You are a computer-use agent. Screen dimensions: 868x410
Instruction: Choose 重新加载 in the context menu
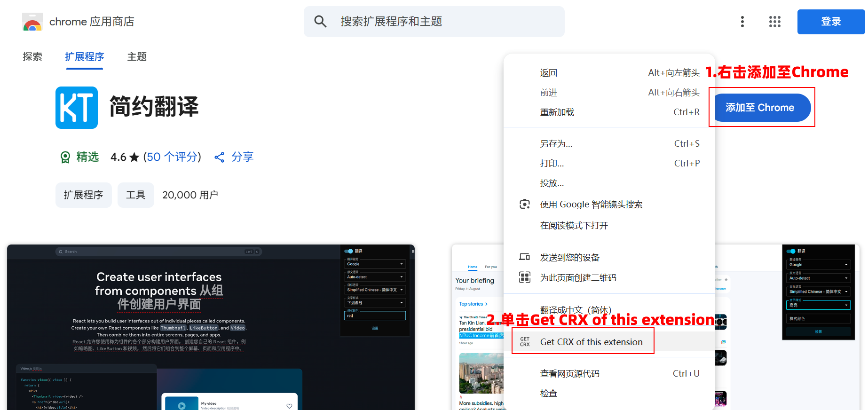click(x=609, y=112)
